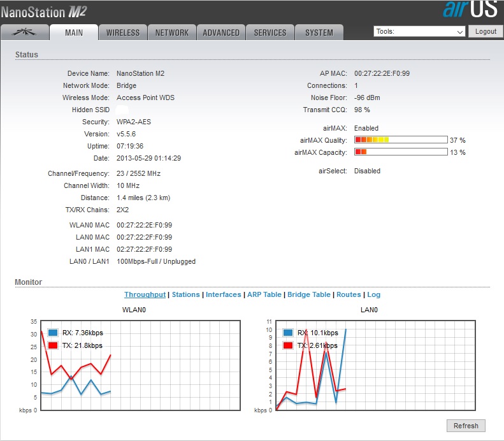Image resolution: width=504 pixels, height=441 pixels.
Task: Click red TX legend swatch in WLAN0 chart
Action: tap(54, 345)
